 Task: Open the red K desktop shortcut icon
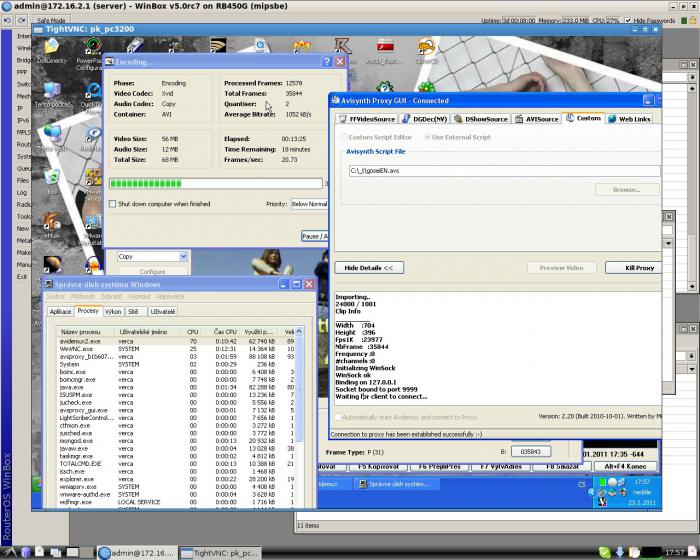coord(343,46)
